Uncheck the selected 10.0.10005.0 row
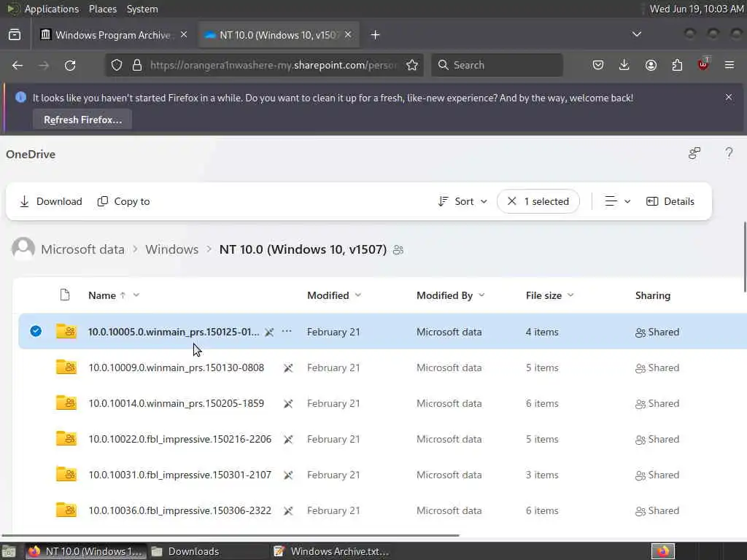The height and width of the screenshot is (560, 747). (x=36, y=331)
